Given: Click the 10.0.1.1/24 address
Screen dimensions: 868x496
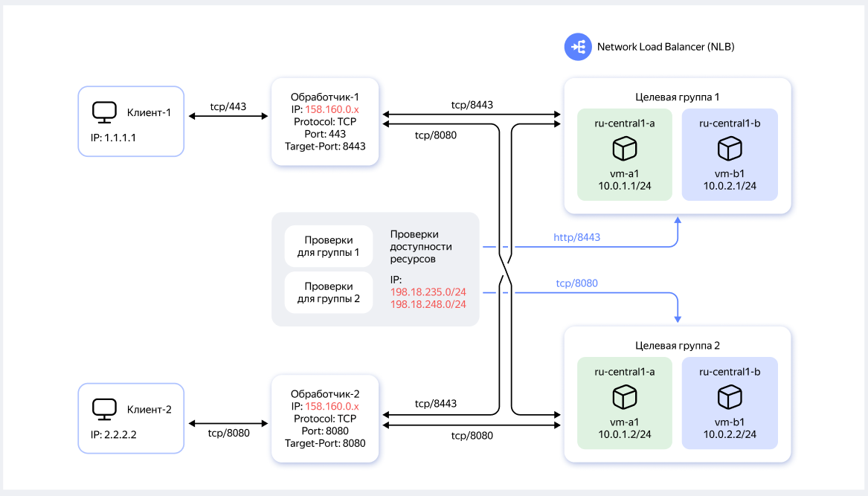Looking at the screenshot, I should point(625,186).
